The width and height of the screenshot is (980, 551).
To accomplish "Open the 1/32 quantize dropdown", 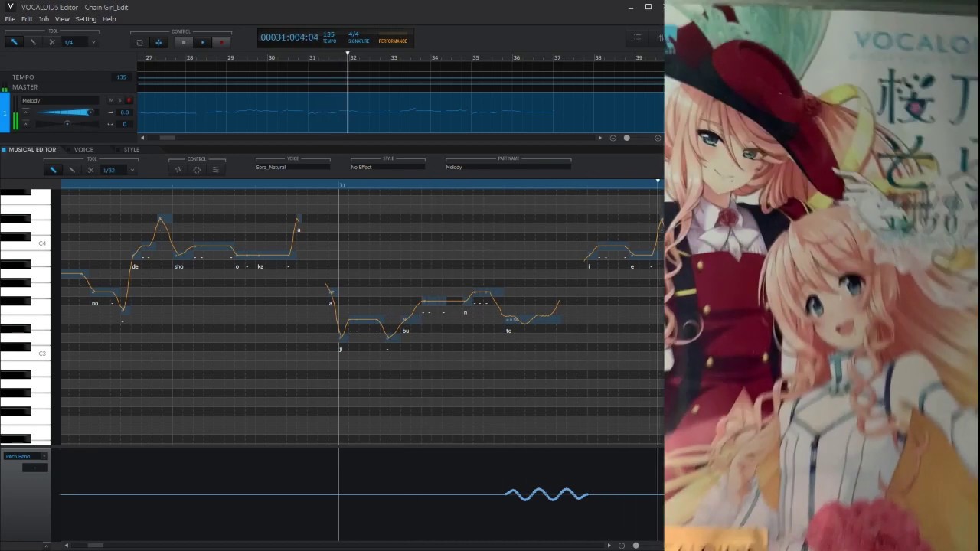I will pos(119,170).
